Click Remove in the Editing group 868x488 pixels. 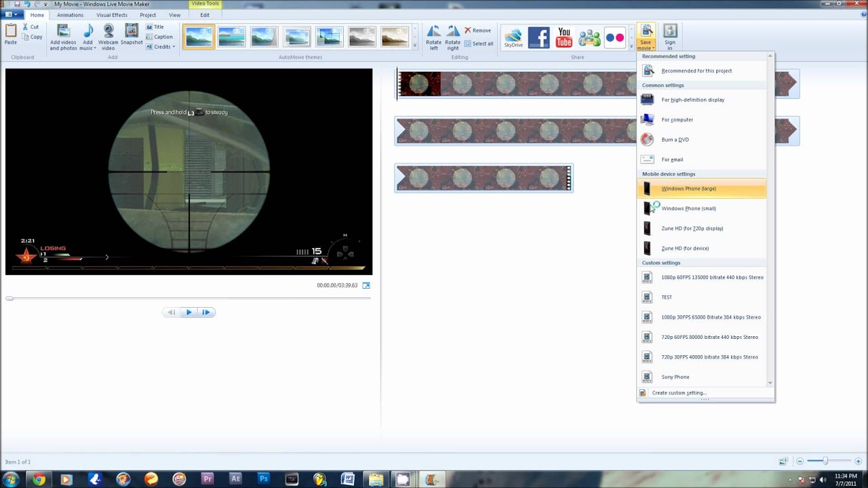tap(478, 30)
